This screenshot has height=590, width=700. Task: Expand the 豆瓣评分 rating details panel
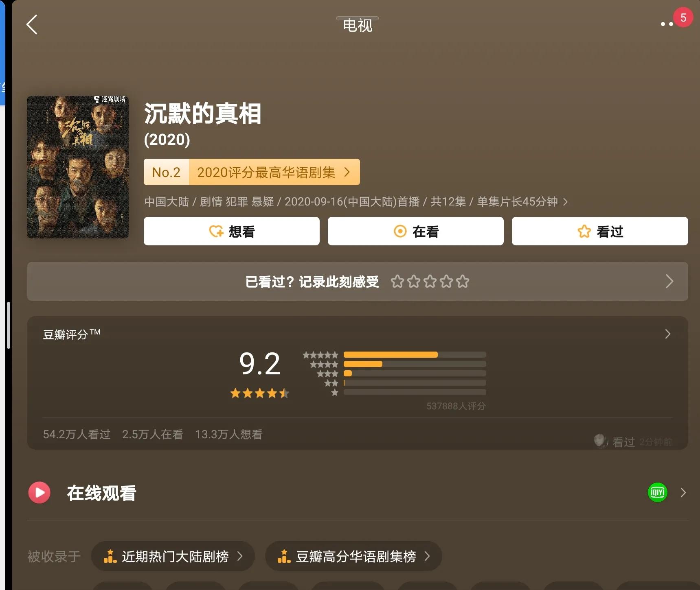pos(668,334)
